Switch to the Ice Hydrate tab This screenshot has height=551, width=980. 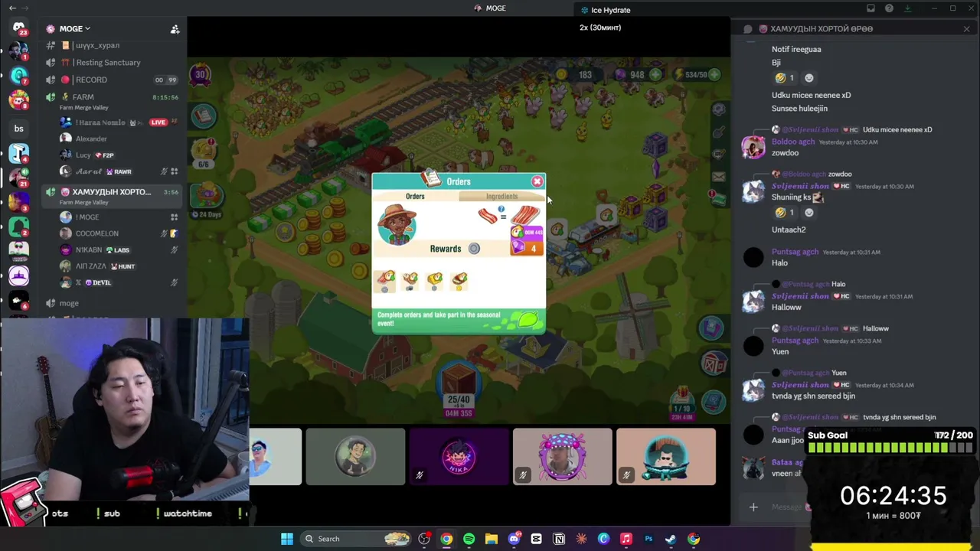click(606, 10)
